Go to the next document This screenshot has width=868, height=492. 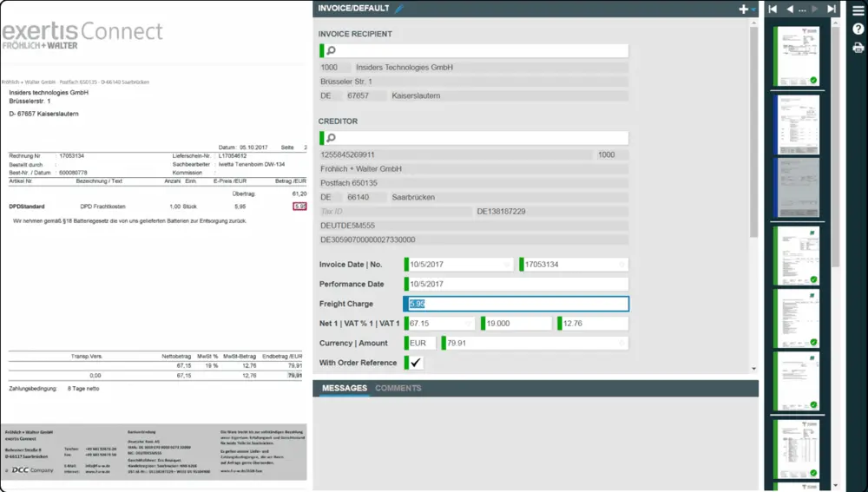(815, 9)
